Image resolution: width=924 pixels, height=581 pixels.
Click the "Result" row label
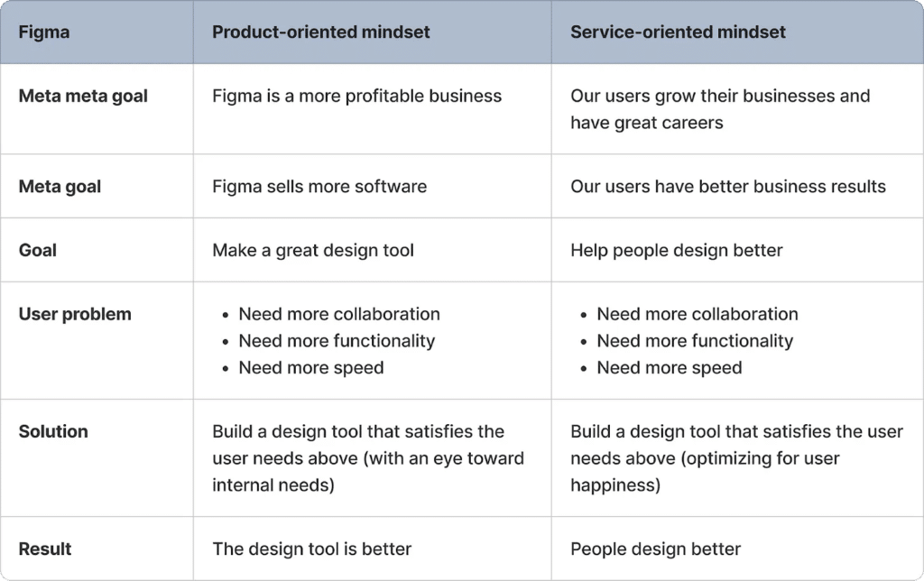pyautogui.click(x=45, y=549)
